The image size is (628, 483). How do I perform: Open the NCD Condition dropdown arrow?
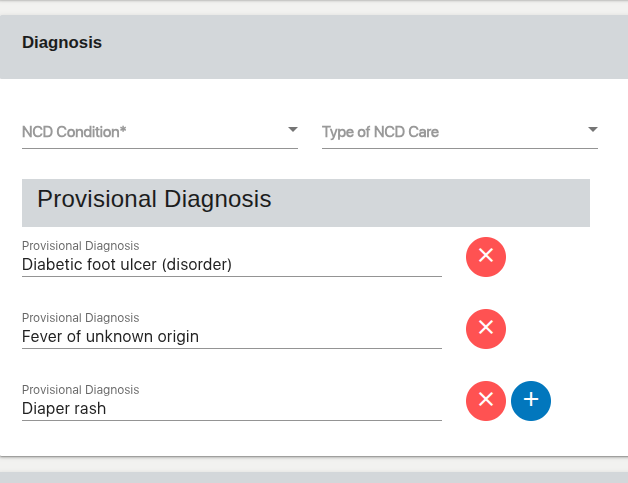point(292,130)
